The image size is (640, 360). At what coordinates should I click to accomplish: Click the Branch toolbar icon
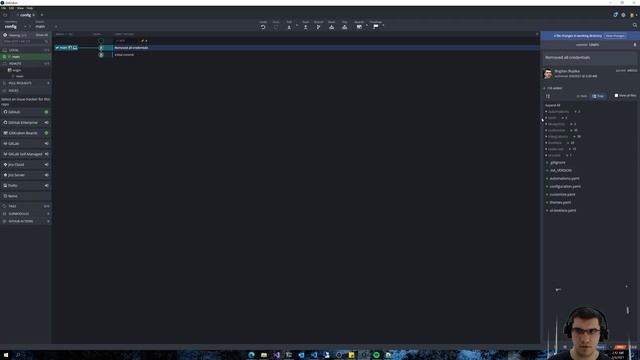[x=318, y=27]
